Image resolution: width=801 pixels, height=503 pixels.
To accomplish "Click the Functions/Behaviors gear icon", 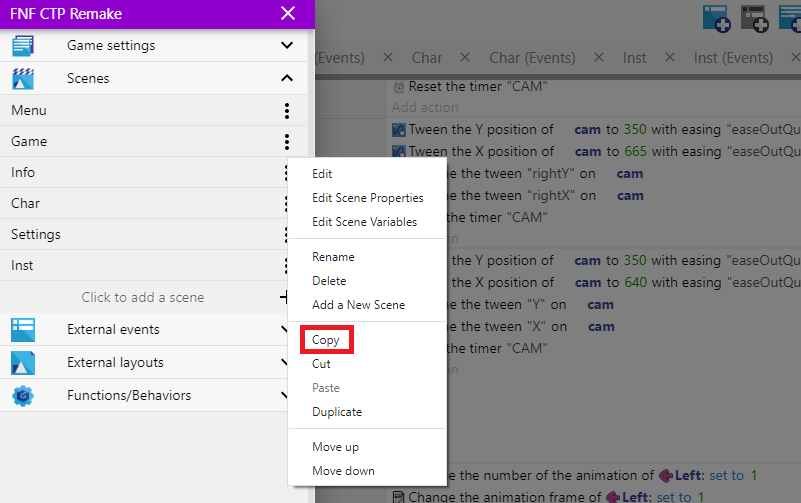I will click(22, 396).
